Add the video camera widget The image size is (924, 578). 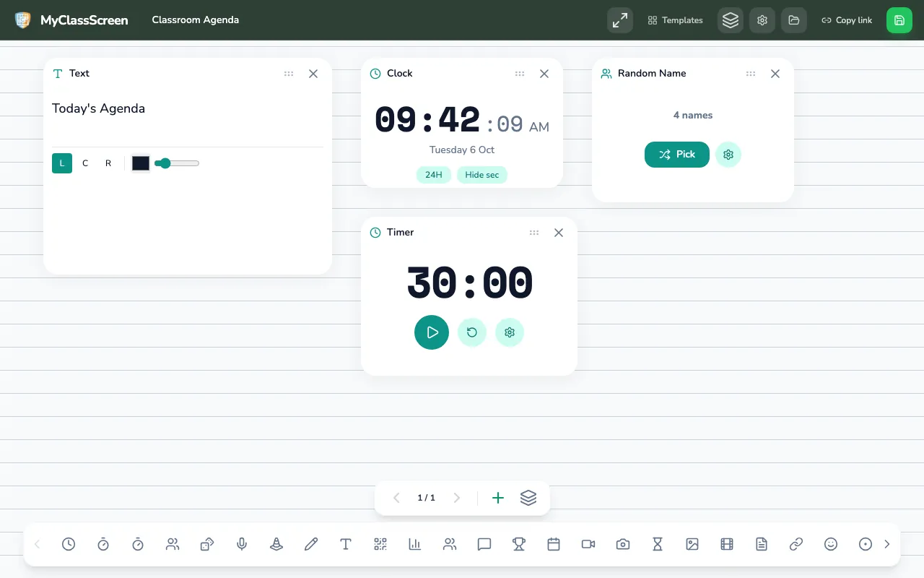point(588,544)
